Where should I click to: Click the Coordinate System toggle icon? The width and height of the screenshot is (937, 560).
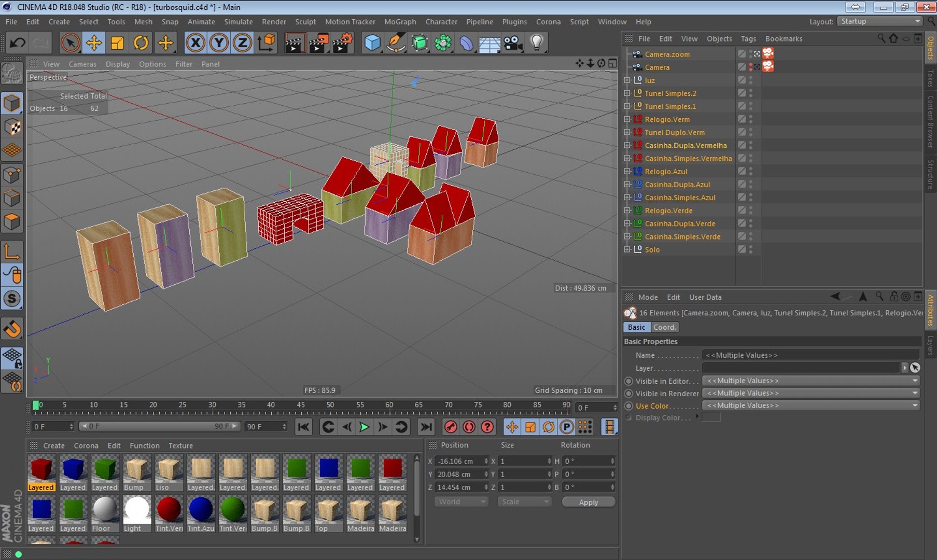267,43
